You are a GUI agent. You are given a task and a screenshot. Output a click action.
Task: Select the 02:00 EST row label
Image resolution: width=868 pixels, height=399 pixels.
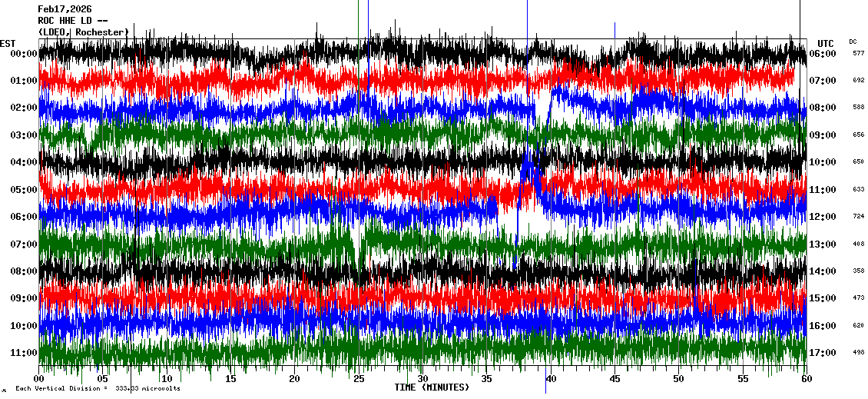coord(24,108)
